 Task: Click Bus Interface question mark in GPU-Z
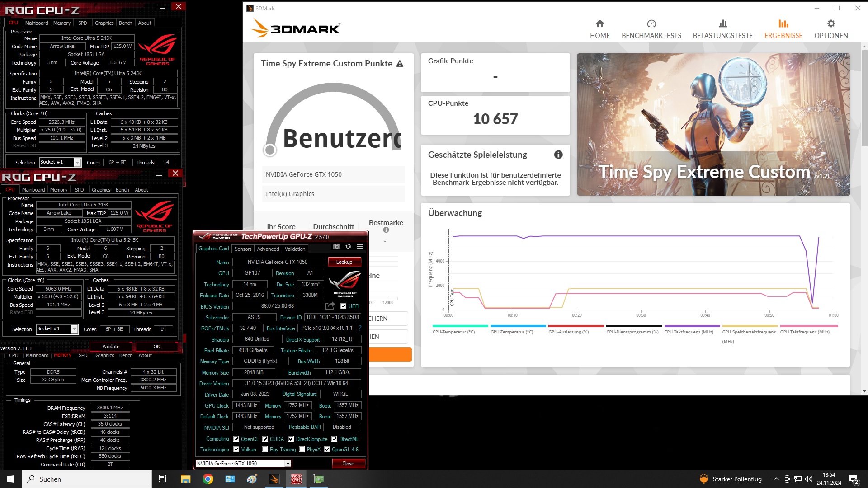coord(360,328)
